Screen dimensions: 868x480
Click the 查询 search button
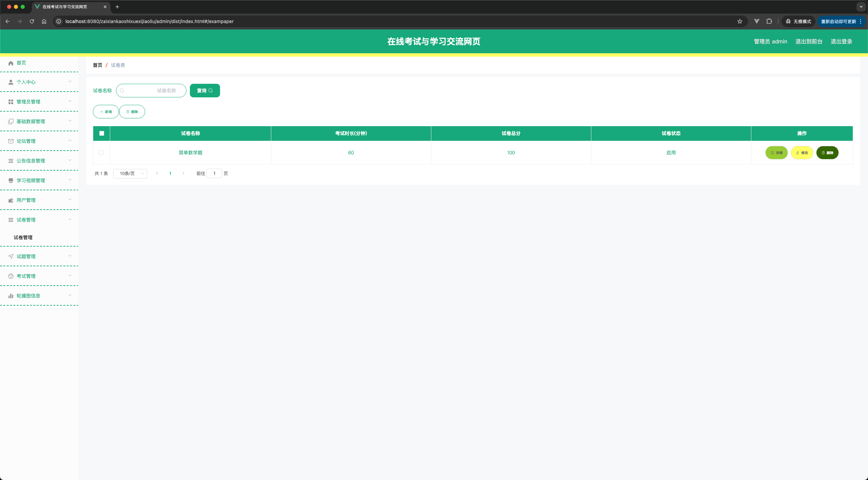coord(205,91)
